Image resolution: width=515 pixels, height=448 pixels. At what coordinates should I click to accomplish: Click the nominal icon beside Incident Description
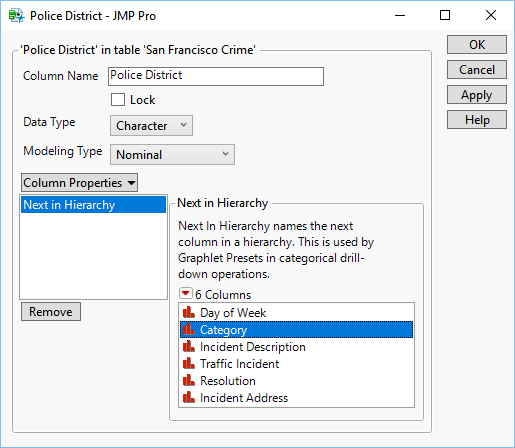[189, 346]
